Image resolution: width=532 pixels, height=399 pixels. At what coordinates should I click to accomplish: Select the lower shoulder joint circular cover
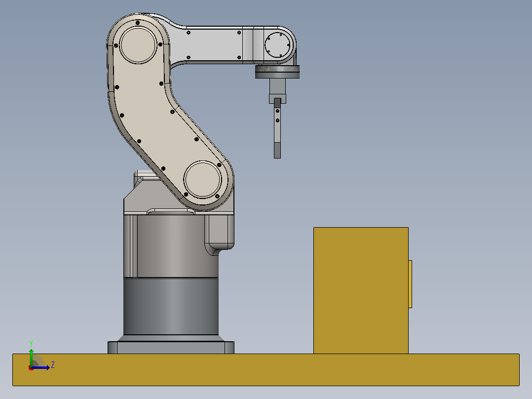click(202, 180)
